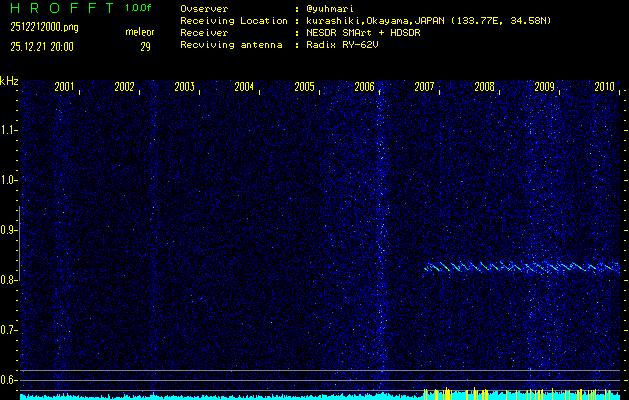Select the 0.8 kHz axis label
The image size is (629, 400).
9,280
